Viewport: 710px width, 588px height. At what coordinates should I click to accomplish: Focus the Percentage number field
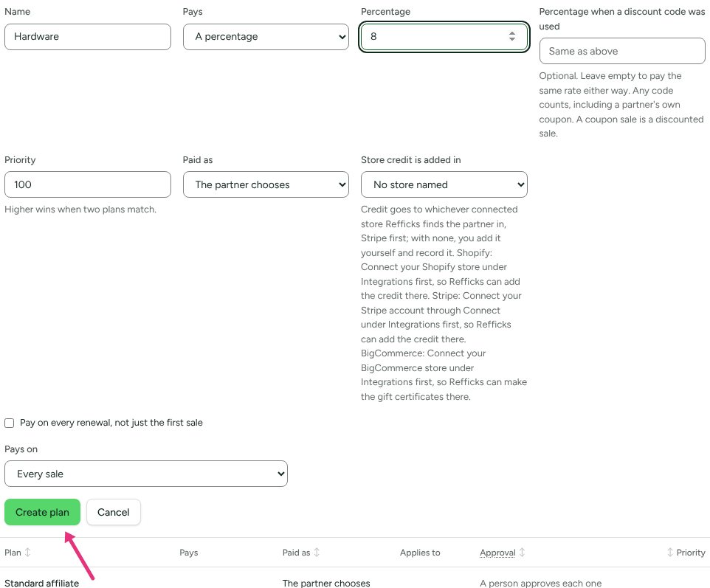(x=444, y=37)
